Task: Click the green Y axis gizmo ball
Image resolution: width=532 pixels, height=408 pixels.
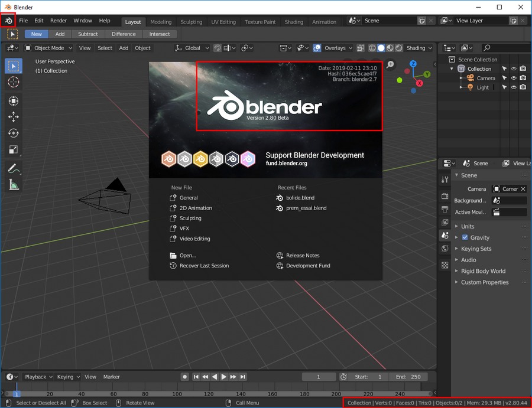Action: (427, 74)
